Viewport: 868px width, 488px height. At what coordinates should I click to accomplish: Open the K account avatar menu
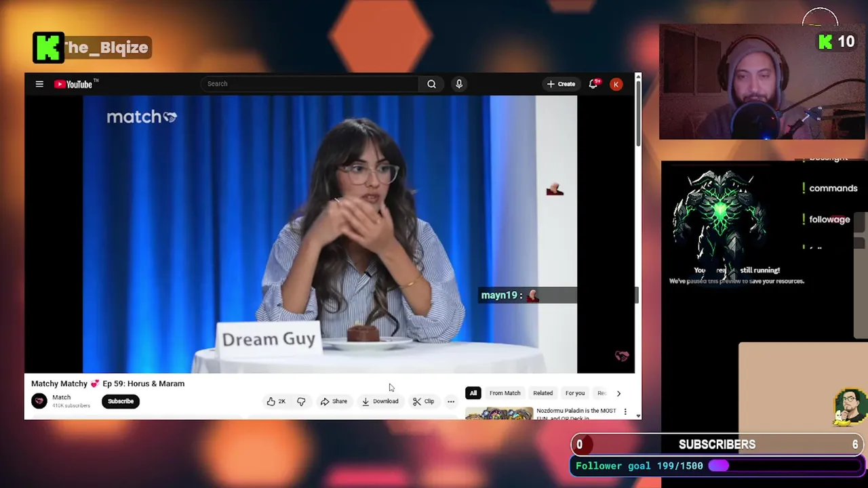616,84
